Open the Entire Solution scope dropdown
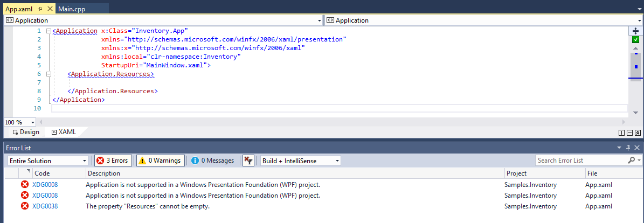Viewport: 644px width, 223px height. [x=48, y=161]
